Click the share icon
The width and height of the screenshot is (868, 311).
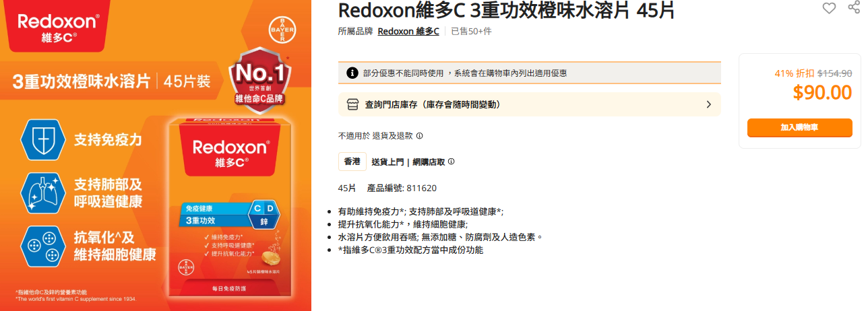pos(853,8)
